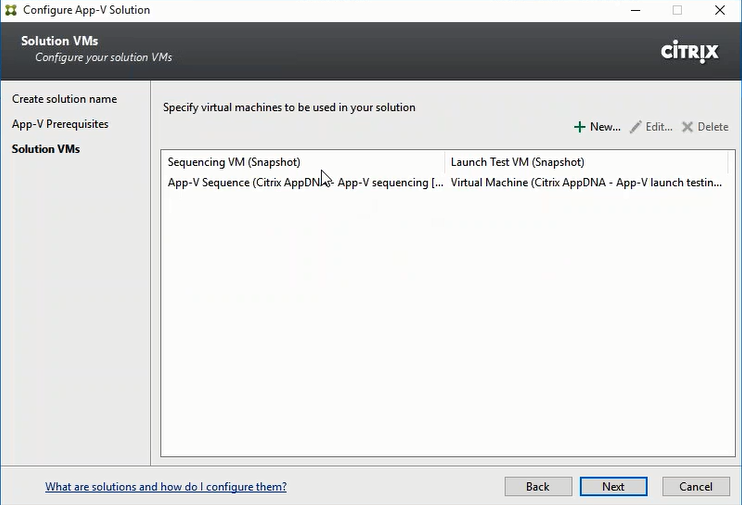Screen dimensions: 742x505
Task: Proceed with the Next button
Action: (613, 487)
